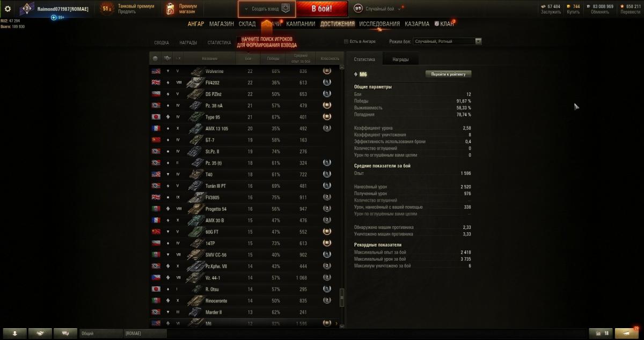Select the FV4202 row in vehicle list

coord(245,83)
